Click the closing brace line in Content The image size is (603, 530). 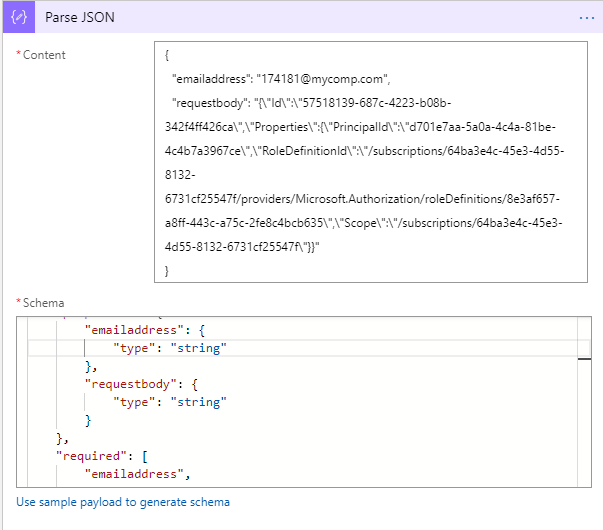point(167,271)
